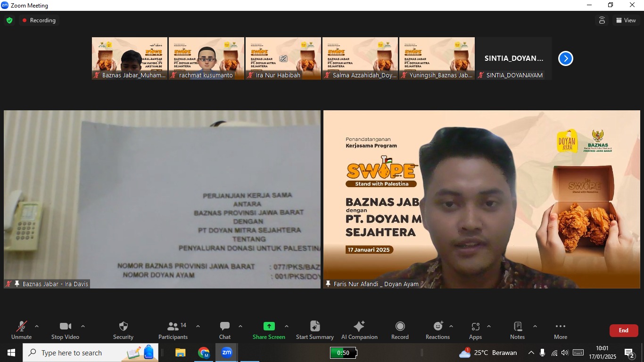Open the Reactions menu
Image resolution: width=644 pixels, height=362 pixels.
(x=438, y=330)
